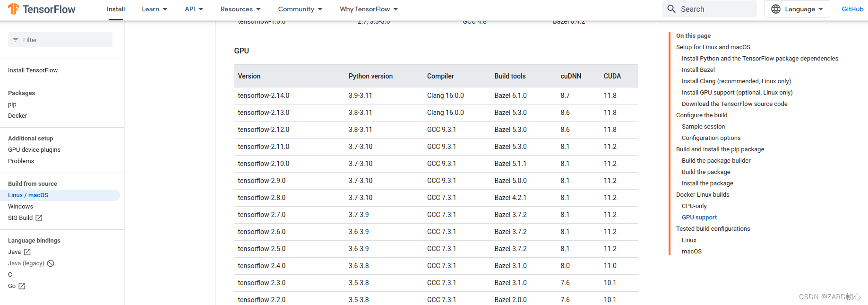The height and width of the screenshot is (305, 868).
Task: Click the CUDA column header
Action: pos(612,76)
